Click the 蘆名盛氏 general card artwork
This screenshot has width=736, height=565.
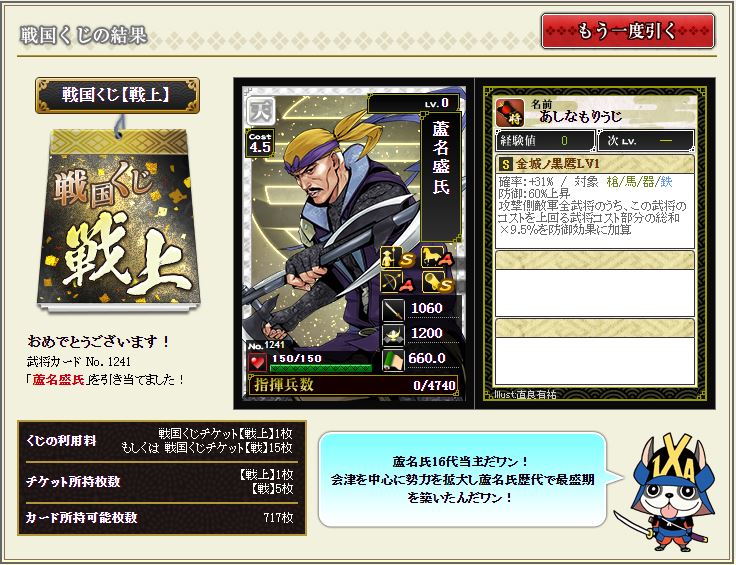[x=354, y=243]
